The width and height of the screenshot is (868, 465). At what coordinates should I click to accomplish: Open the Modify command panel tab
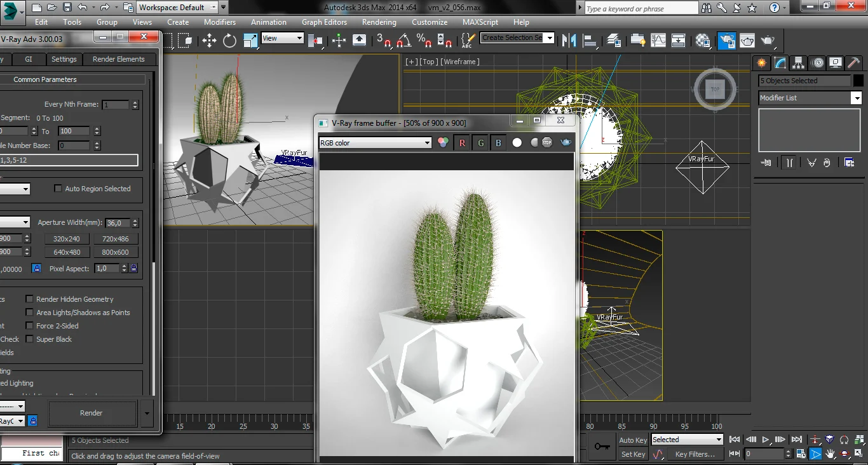tap(780, 62)
